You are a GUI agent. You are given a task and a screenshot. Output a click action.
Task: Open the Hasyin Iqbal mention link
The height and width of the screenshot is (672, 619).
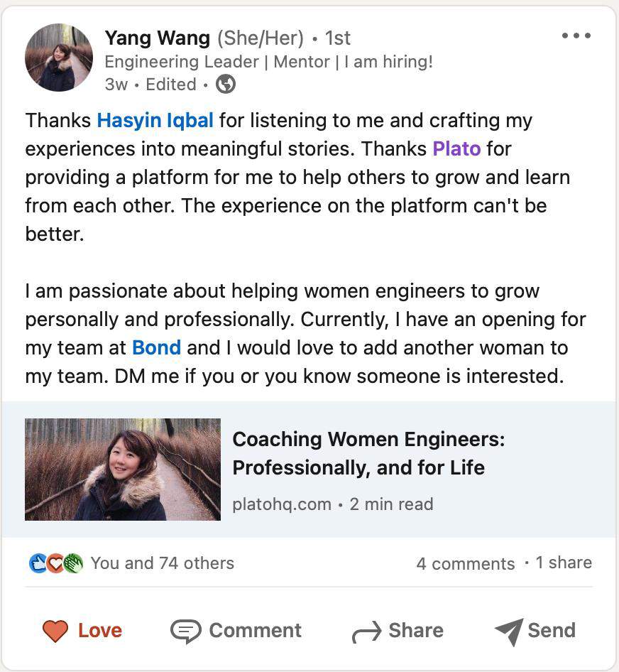(155, 121)
